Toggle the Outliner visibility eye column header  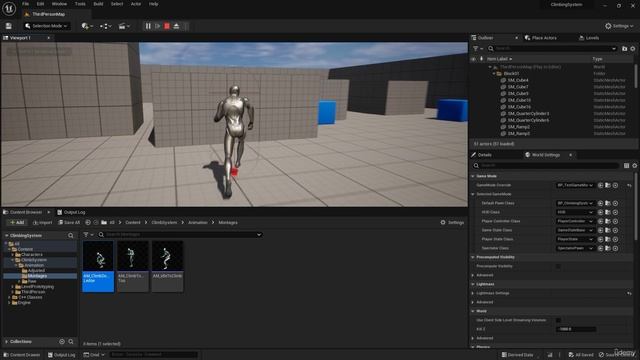point(473,59)
